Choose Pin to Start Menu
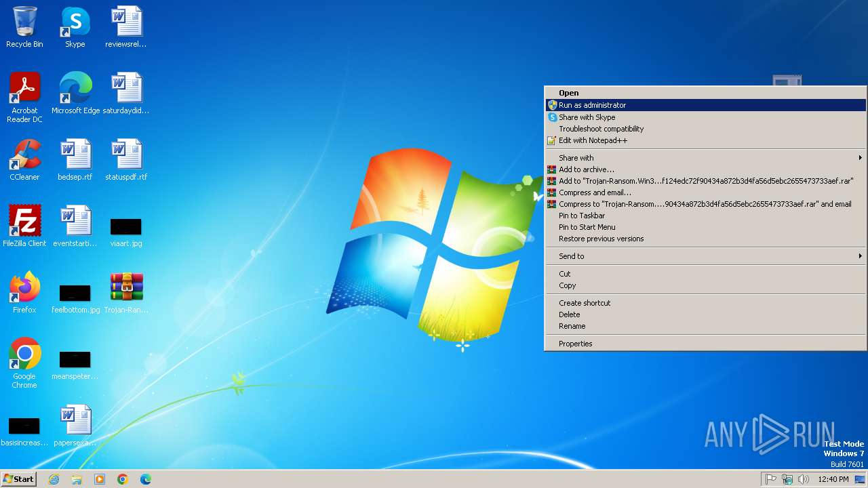The height and width of the screenshot is (488, 868). (705, 227)
